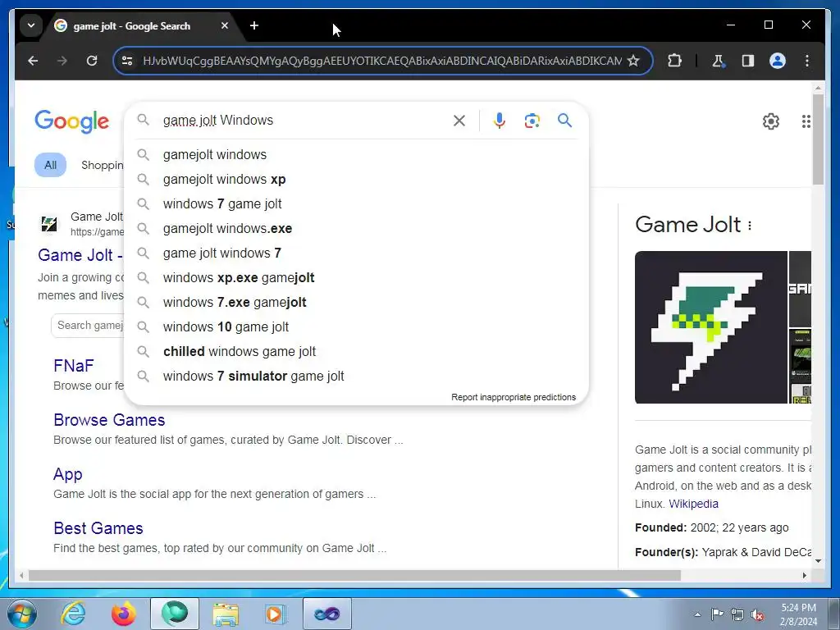Click into the search text field
This screenshot has width=840, height=630.
[303, 121]
